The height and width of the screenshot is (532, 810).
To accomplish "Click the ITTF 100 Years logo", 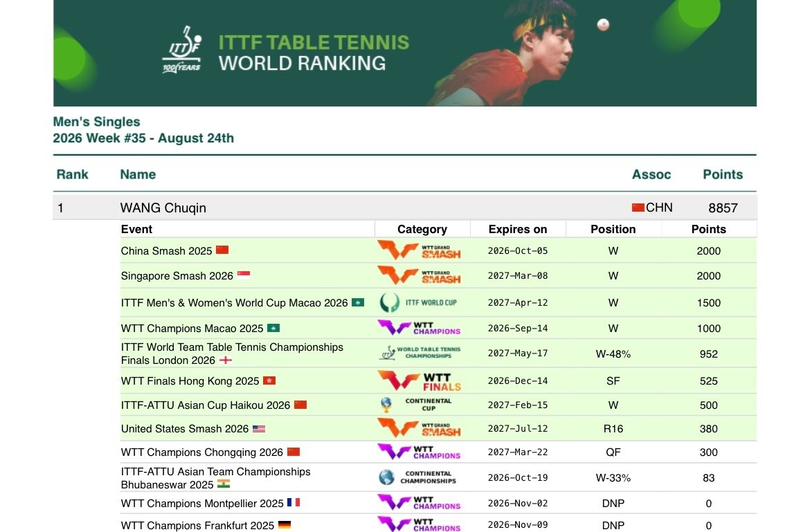I will 182,50.
